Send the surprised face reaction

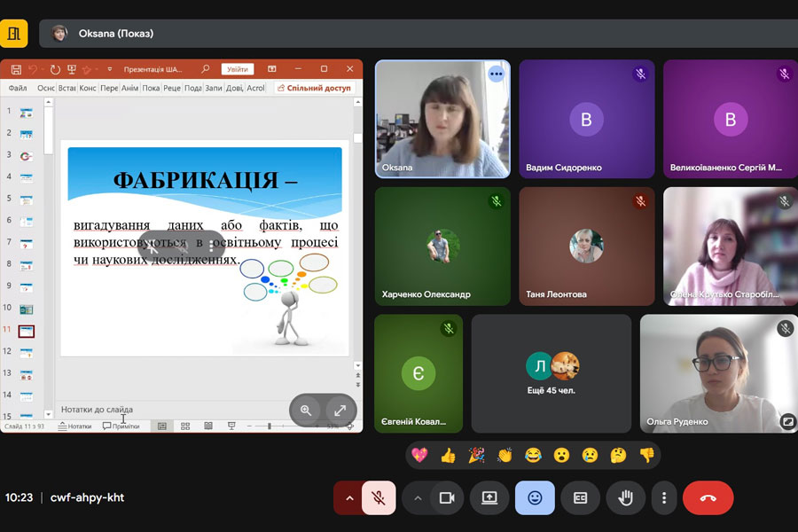pyautogui.click(x=561, y=455)
